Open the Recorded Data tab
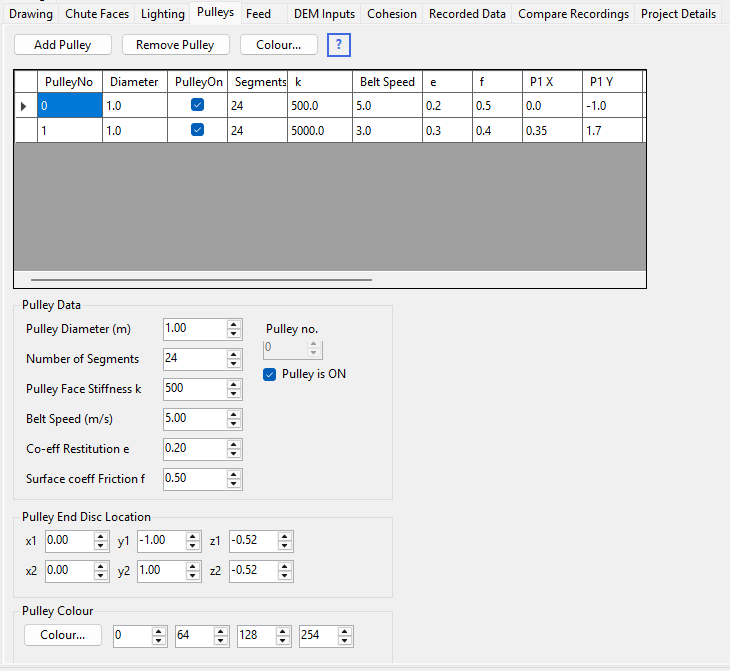 click(x=467, y=14)
